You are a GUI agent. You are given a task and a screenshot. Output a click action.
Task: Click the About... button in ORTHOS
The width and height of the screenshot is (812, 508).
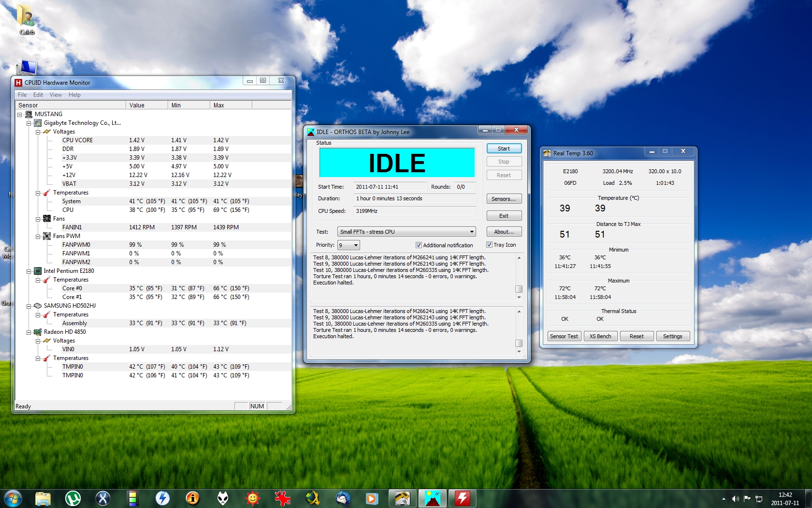(504, 232)
